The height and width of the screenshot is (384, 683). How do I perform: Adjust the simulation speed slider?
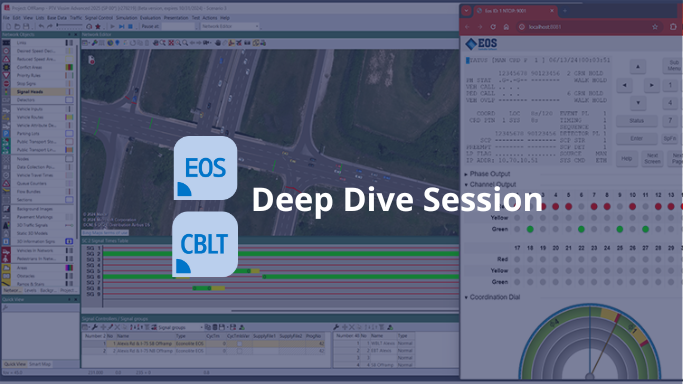69,26
